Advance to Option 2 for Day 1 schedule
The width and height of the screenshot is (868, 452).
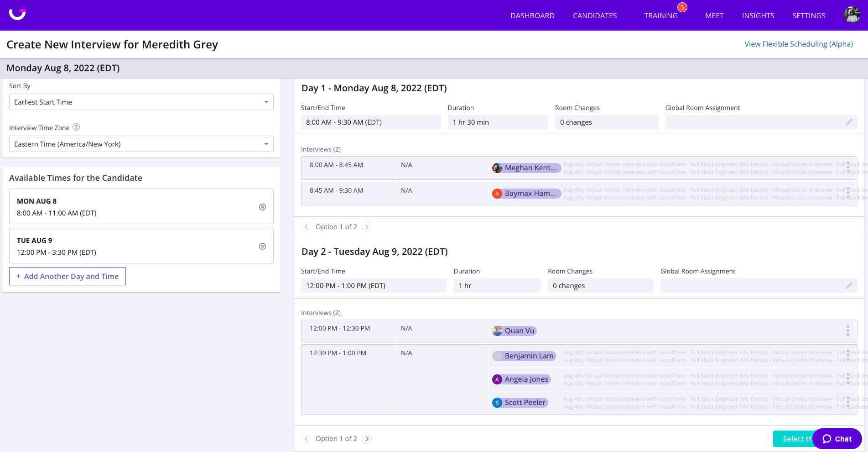[367, 227]
